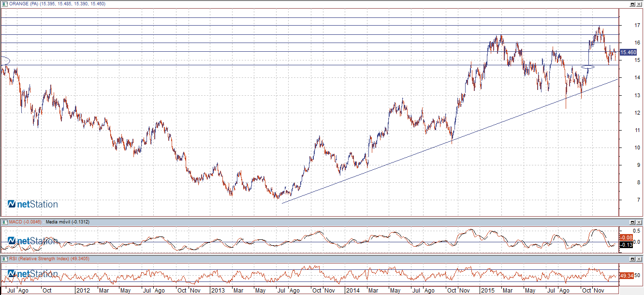Click the 7 price level on axis
This screenshot has width=644, height=295.
click(640, 200)
